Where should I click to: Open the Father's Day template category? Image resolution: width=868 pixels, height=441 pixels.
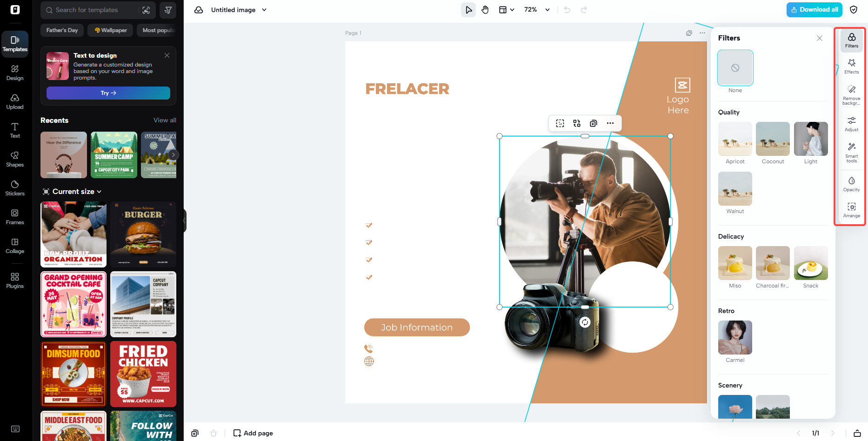[61, 30]
